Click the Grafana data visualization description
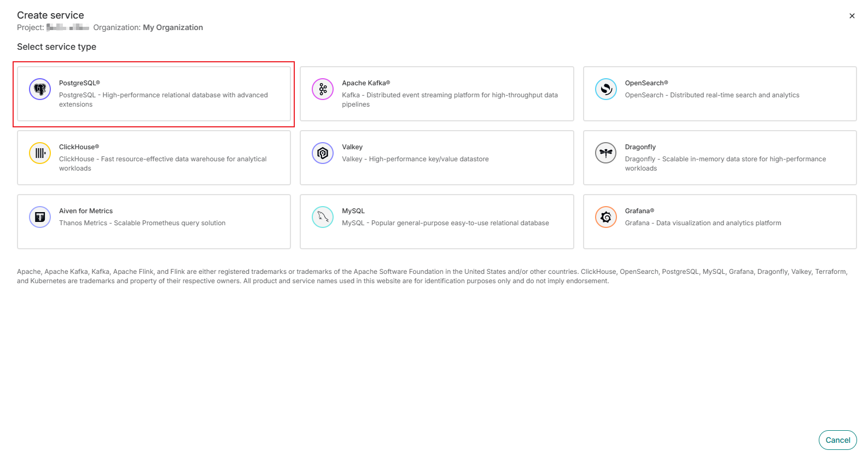This screenshot has height=457, width=868. pyautogui.click(x=703, y=223)
